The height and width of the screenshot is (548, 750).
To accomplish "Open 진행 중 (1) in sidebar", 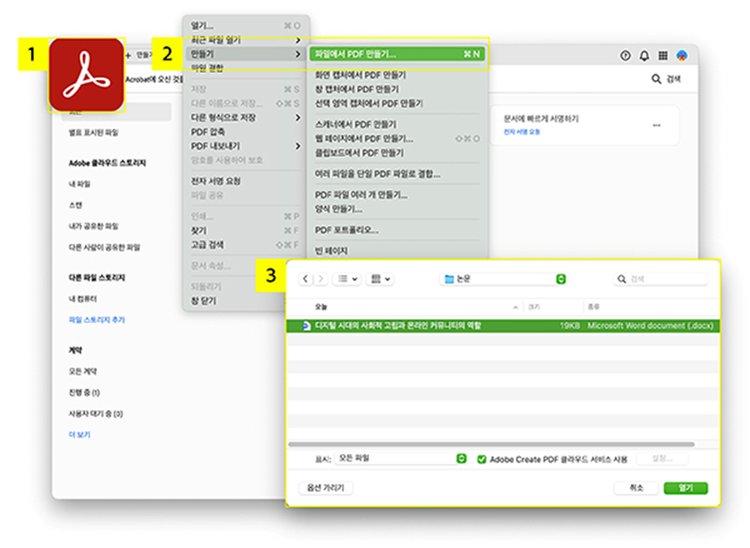I will click(x=84, y=393).
